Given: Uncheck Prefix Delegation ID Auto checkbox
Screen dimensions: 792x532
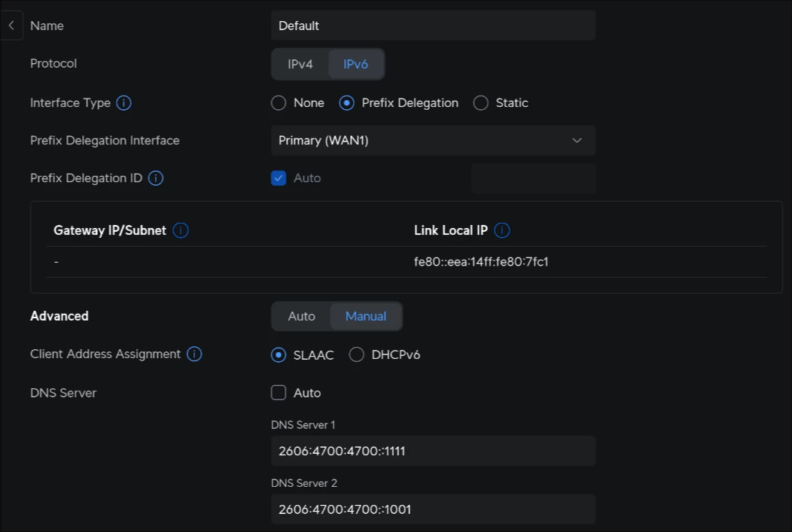Looking at the screenshot, I should [x=279, y=178].
